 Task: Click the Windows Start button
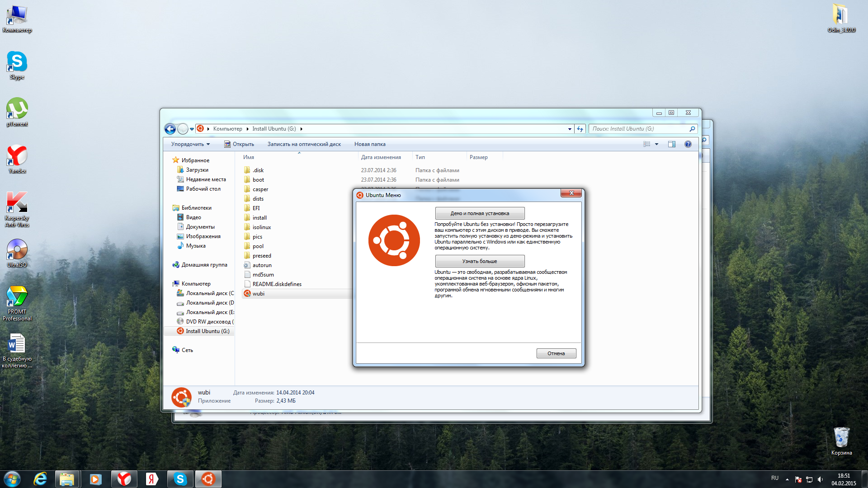(x=12, y=479)
